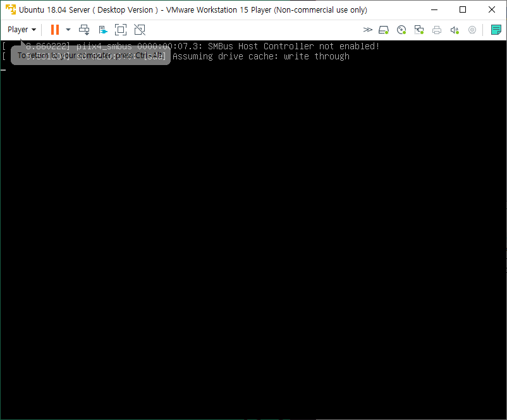Toggle Unity mode icon

[140, 30]
